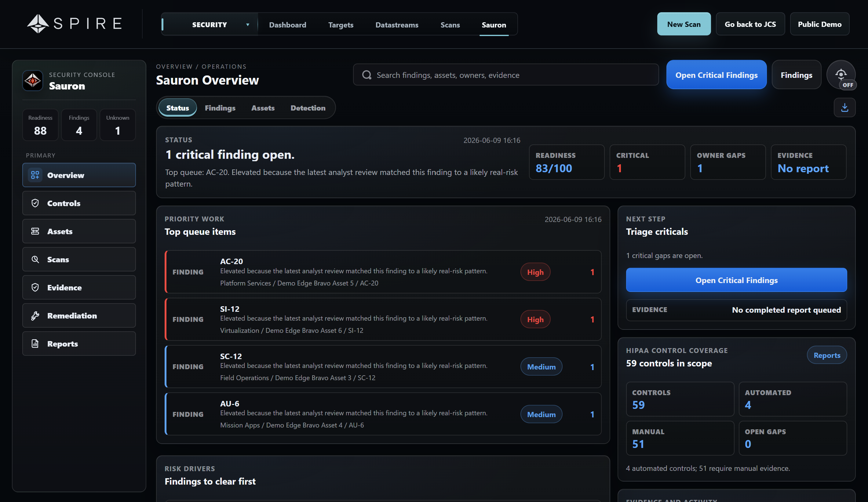Click the Public Demo button

819,24
